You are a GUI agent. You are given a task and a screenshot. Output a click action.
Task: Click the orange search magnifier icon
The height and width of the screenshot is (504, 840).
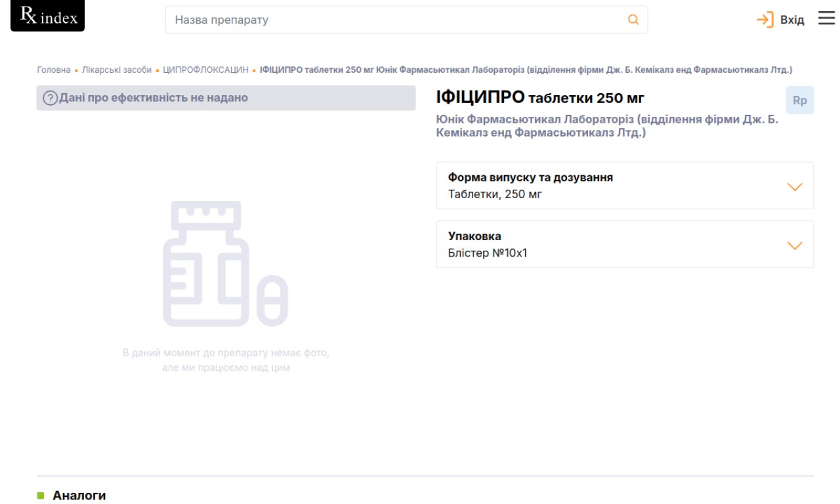(x=633, y=20)
